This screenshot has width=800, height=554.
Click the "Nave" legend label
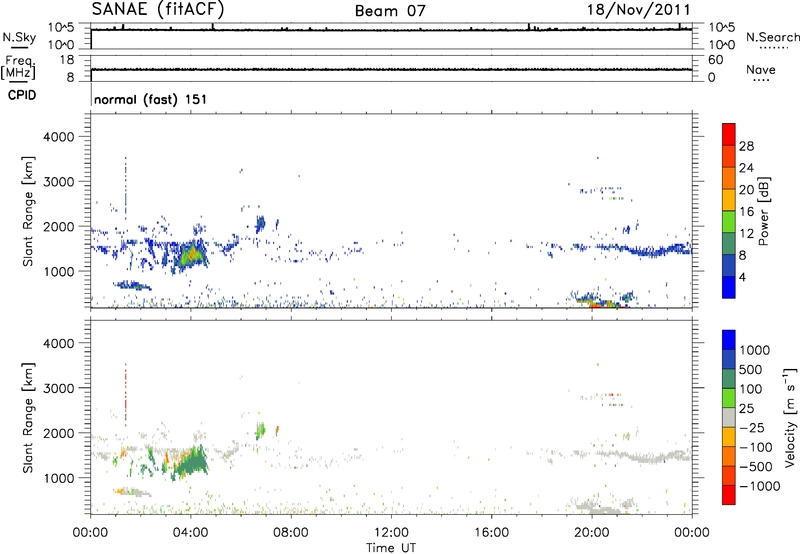(x=761, y=70)
